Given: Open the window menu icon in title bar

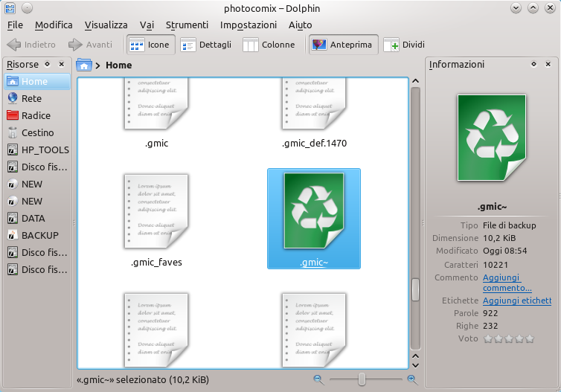Looking at the screenshot, I should point(10,8).
